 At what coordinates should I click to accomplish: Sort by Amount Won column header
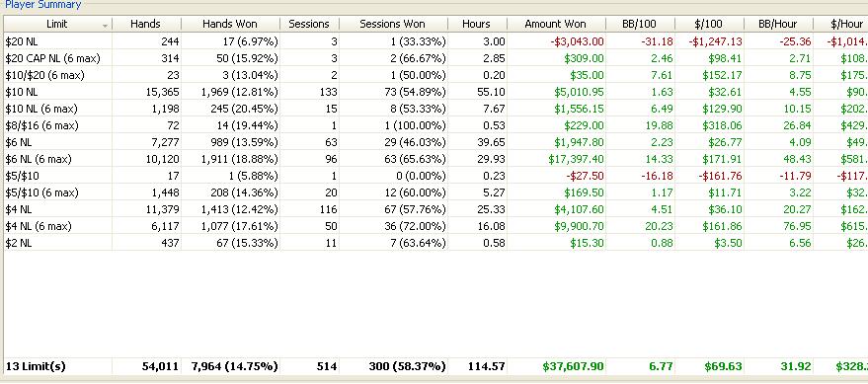[x=556, y=24]
